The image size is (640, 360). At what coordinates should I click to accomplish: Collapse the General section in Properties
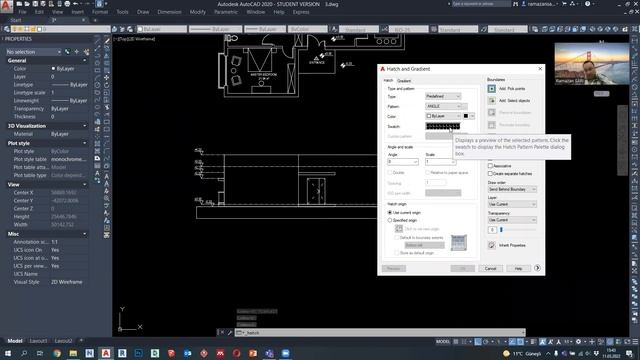[x=84, y=60]
